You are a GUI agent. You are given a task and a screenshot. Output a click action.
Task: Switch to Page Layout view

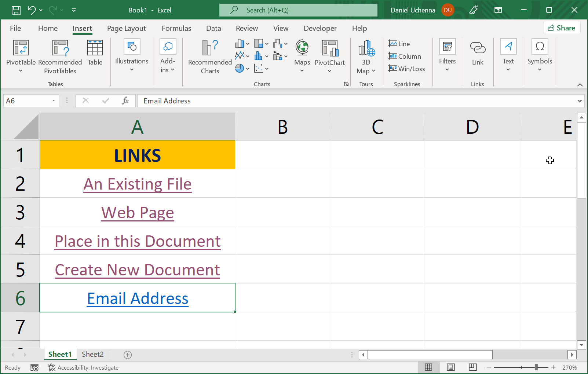pyautogui.click(x=450, y=367)
